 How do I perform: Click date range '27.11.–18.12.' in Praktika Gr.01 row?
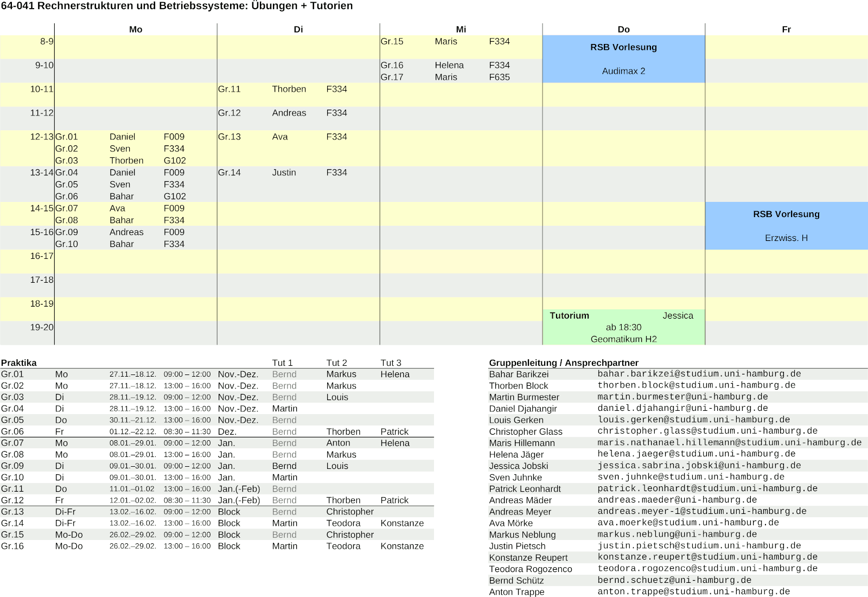click(x=133, y=374)
